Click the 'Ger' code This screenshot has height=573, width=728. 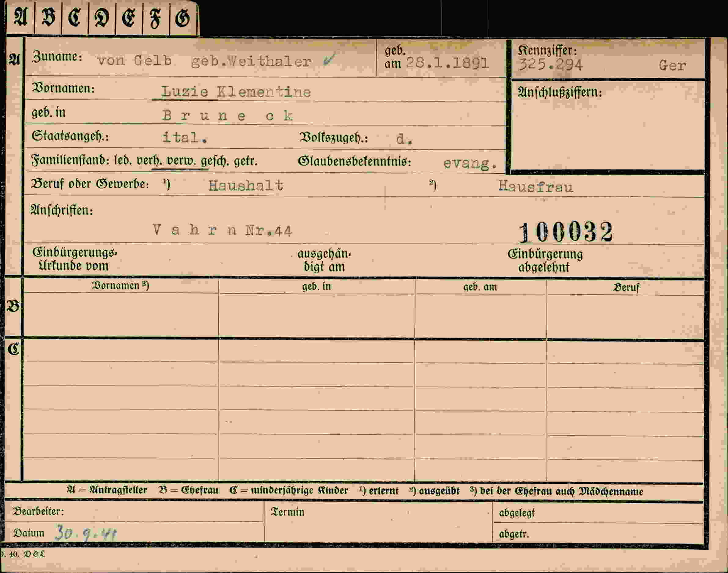pyautogui.click(x=672, y=65)
